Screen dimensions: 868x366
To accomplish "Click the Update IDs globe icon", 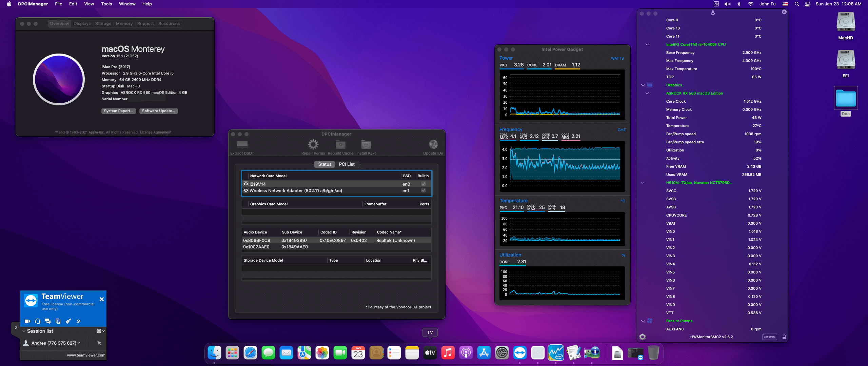I will tap(433, 145).
